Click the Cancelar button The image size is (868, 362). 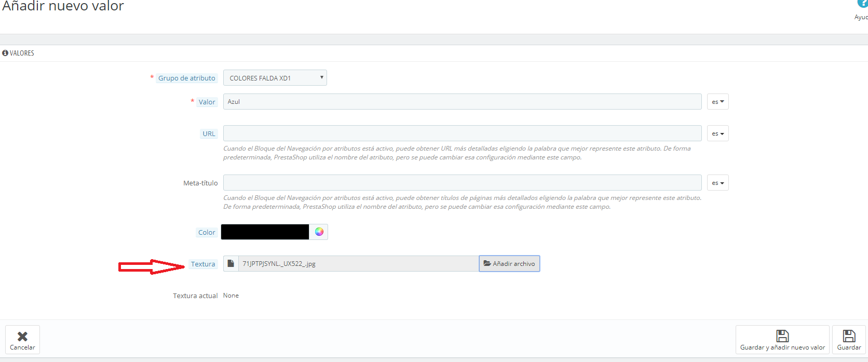[22, 340]
